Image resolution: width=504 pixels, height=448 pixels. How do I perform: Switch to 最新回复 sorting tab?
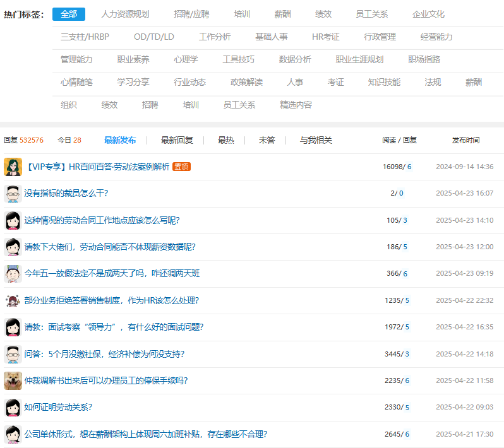(177, 140)
